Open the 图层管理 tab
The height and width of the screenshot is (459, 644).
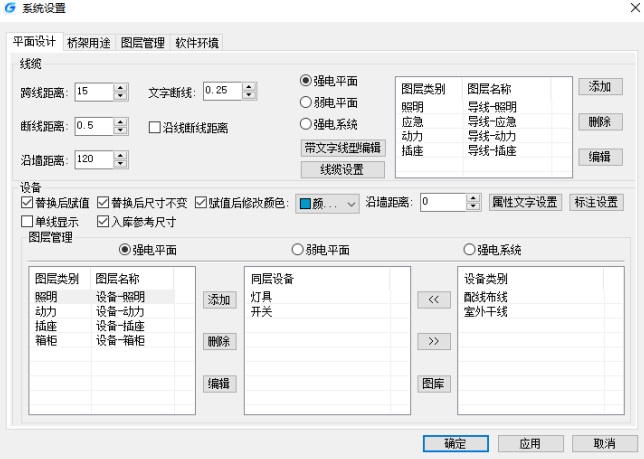[143, 43]
